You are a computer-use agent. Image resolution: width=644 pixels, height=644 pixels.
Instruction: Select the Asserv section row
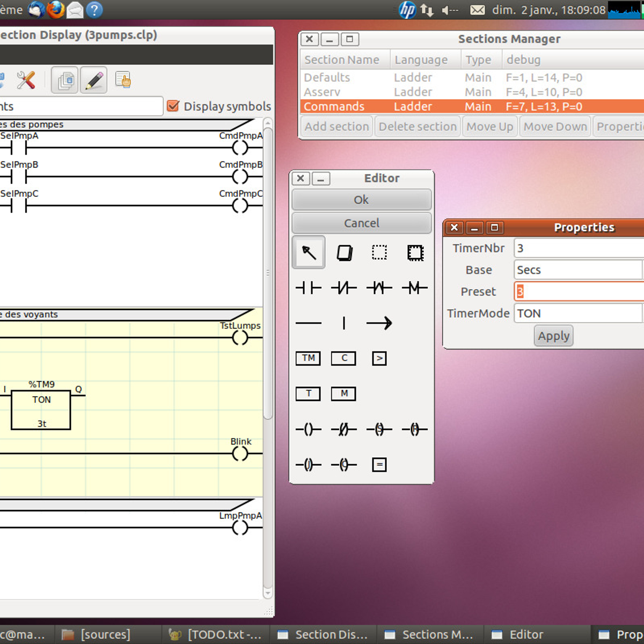322,92
